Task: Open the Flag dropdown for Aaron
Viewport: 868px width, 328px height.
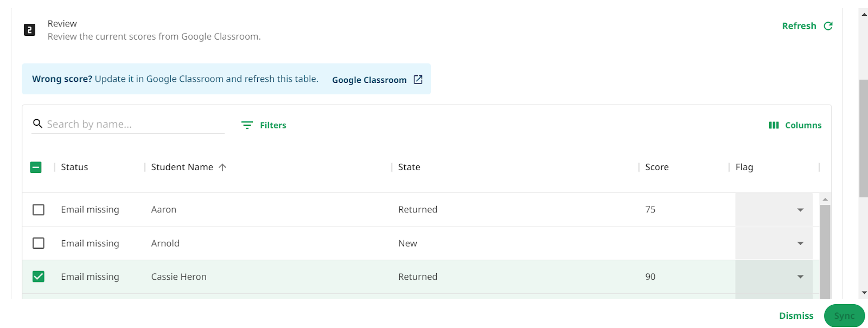Action: pos(774,210)
